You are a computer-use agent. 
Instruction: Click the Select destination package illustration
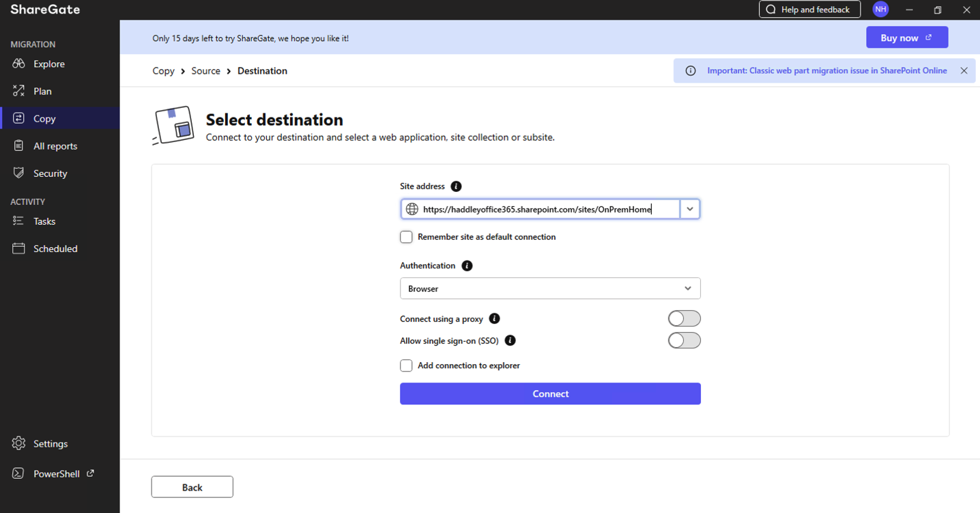point(174,126)
